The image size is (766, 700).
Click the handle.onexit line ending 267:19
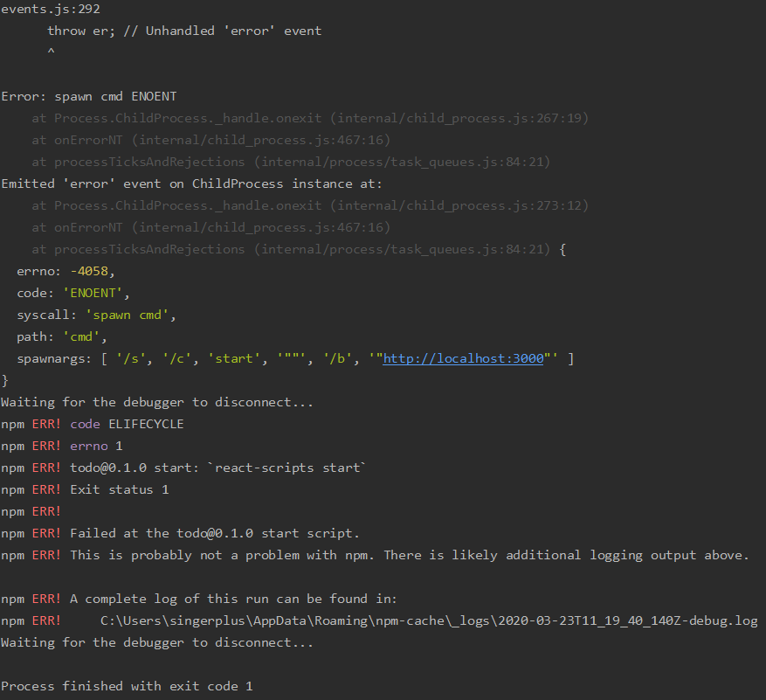click(x=310, y=118)
